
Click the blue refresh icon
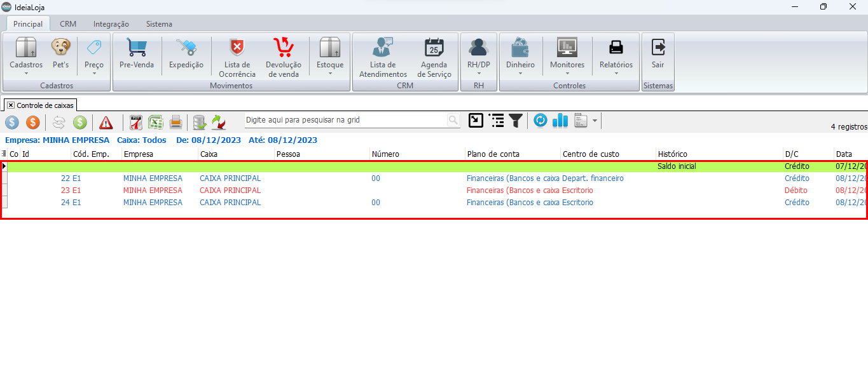coord(540,120)
